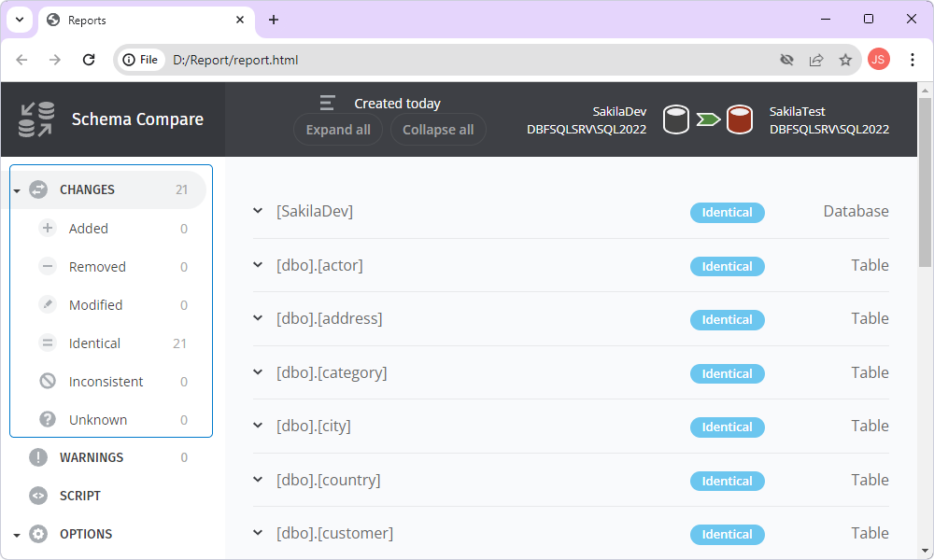Click the Expand all button
This screenshot has height=560, width=934.
point(338,130)
